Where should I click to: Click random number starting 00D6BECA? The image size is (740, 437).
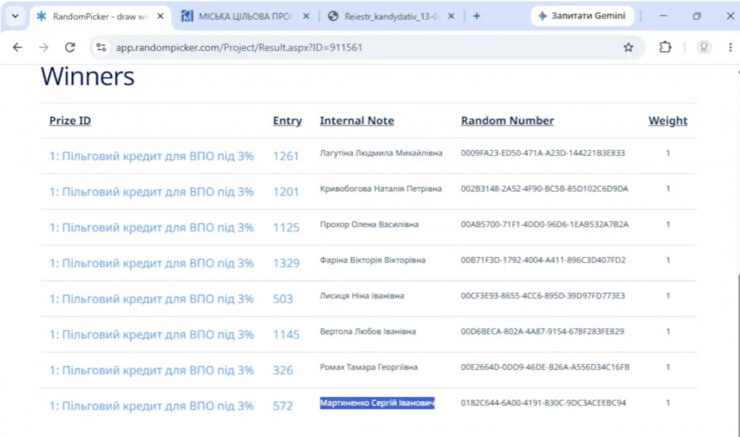[x=542, y=332]
